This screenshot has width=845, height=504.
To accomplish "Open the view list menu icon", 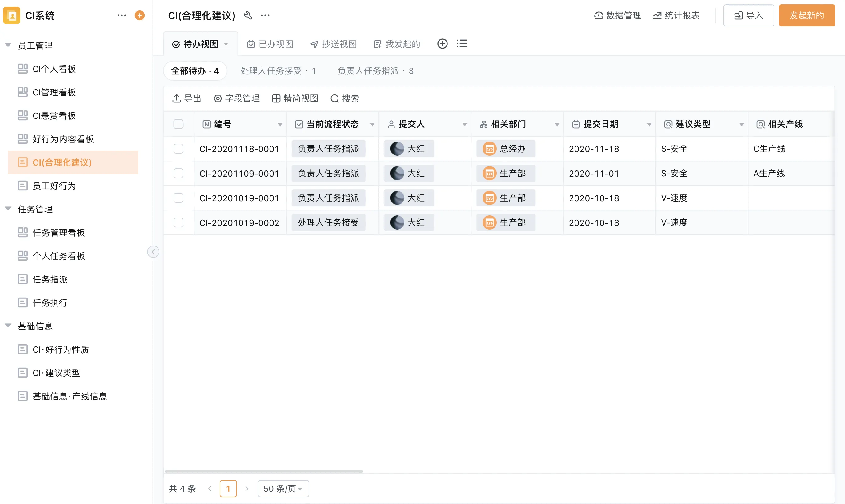I will pyautogui.click(x=462, y=44).
